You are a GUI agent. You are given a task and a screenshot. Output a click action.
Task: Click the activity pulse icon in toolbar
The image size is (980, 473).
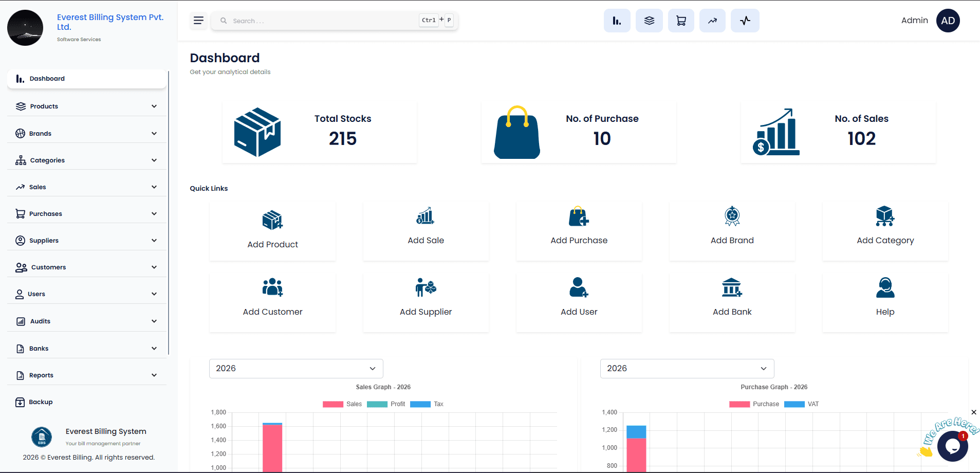(745, 21)
